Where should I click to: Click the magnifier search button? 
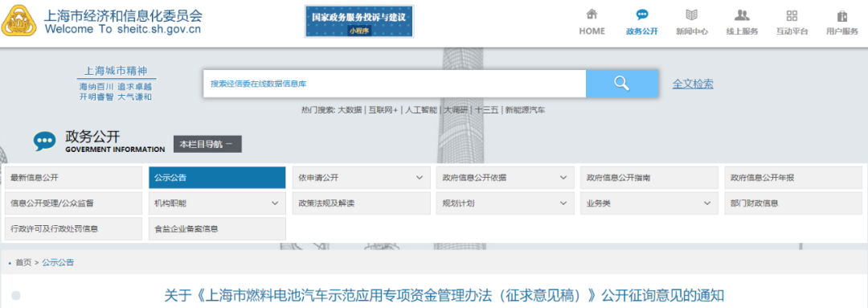[622, 84]
